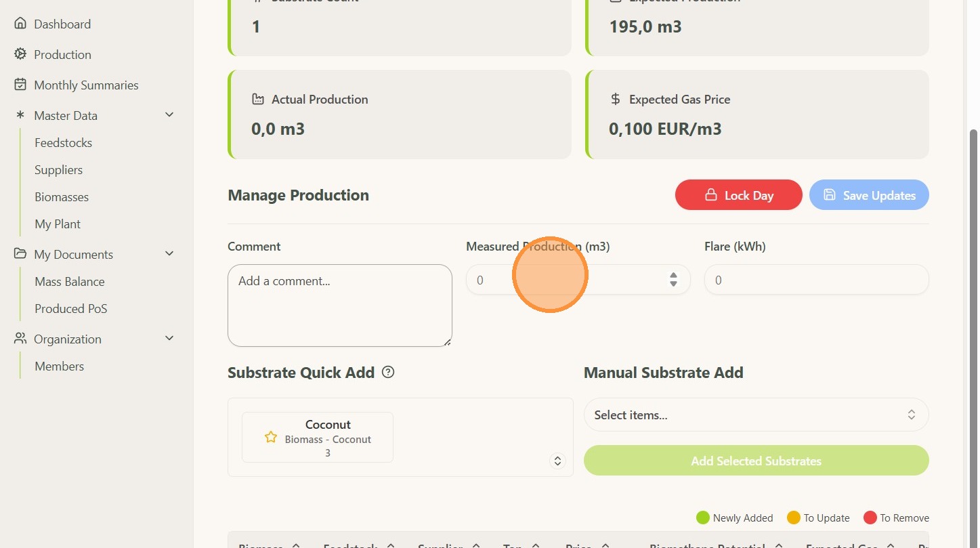
Task: Click Save Updates button
Action: pyautogui.click(x=869, y=195)
